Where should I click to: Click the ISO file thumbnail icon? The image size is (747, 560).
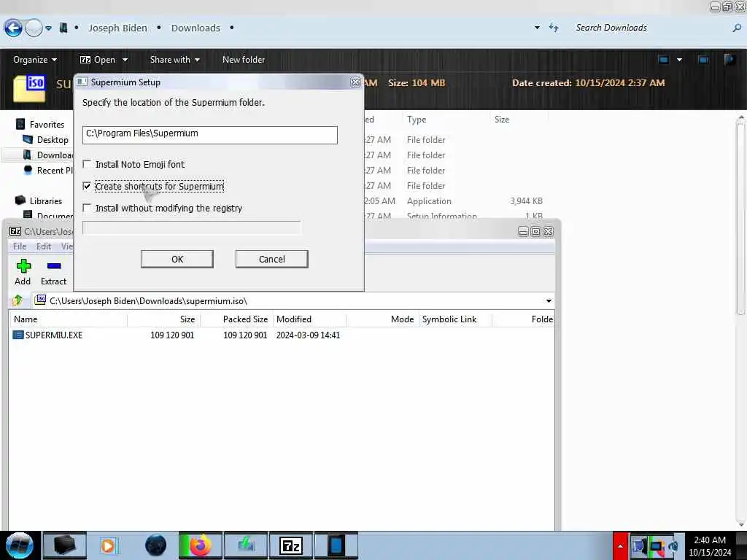29,88
